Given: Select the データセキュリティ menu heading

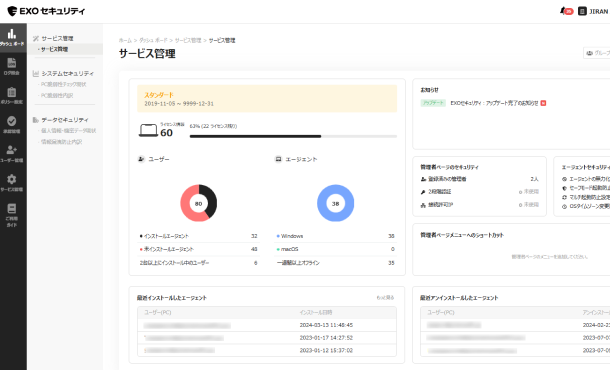Looking at the screenshot, I should (65, 120).
